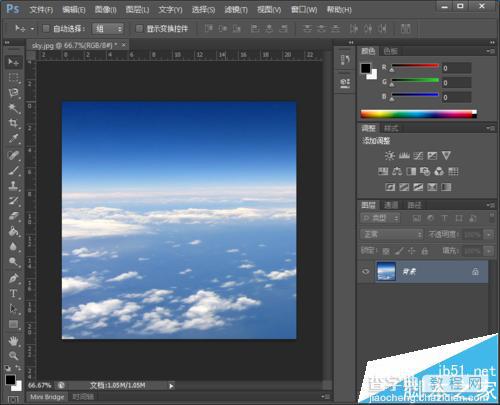This screenshot has height=405, width=500.
Task: Click the R red color slider
Action: click(415, 66)
